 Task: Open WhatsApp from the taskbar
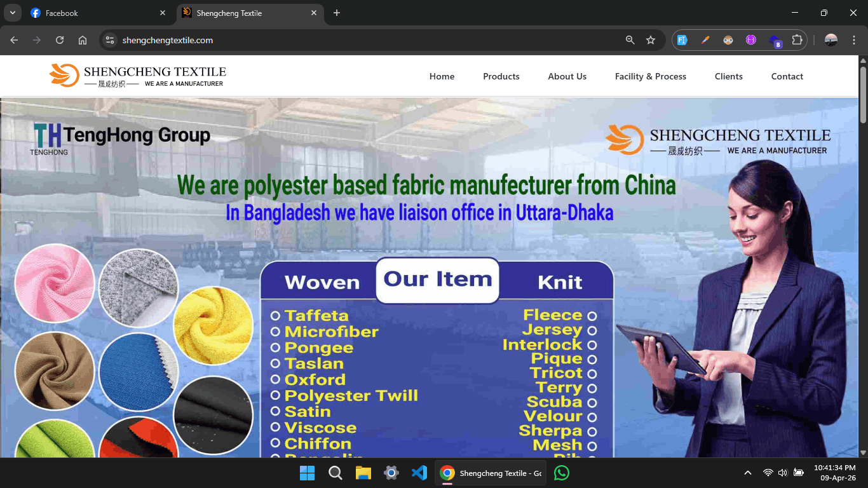tap(562, 473)
